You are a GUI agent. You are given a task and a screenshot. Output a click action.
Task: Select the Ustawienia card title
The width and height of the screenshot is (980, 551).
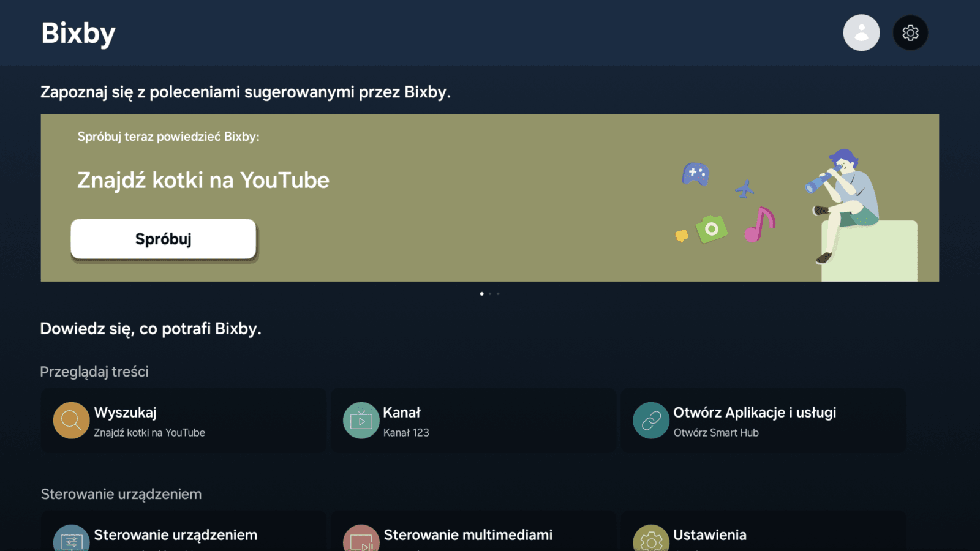pos(709,535)
